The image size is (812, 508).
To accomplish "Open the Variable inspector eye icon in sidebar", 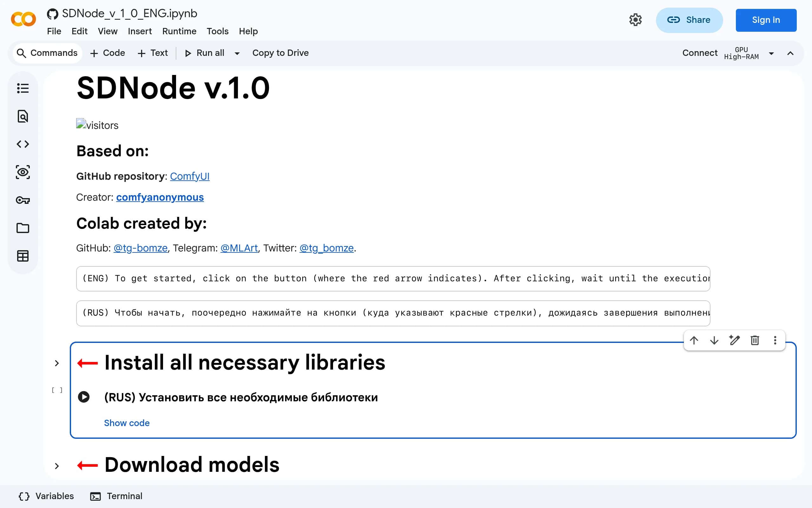I will click(x=23, y=172).
